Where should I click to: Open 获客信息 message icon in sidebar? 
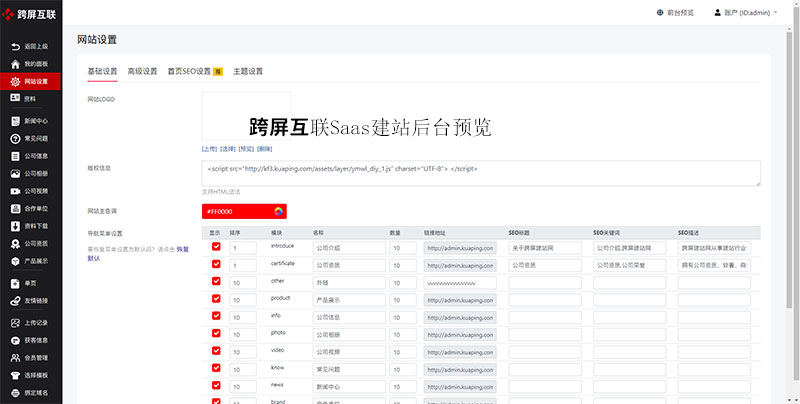click(x=15, y=340)
